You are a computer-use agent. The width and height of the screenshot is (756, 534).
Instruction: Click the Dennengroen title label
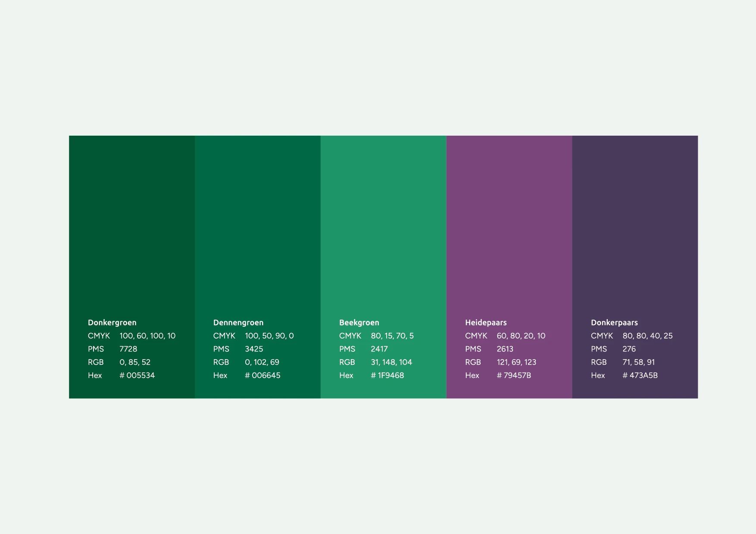point(238,323)
